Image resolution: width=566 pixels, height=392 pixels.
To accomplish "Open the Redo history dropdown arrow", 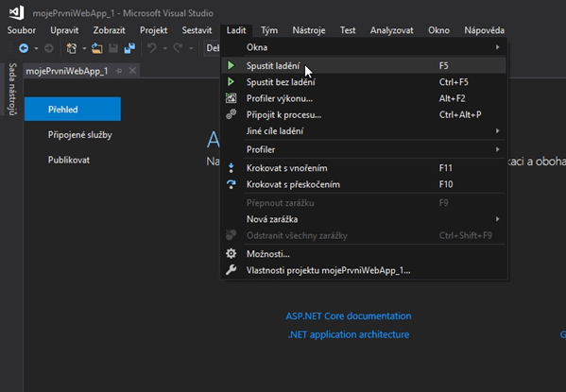I will pyautogui.click(x=191, y=48).
